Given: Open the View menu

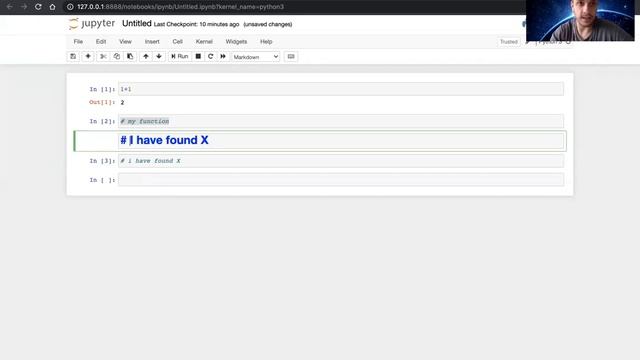Looking at the screenshot, I should click(x=125, y=42).
